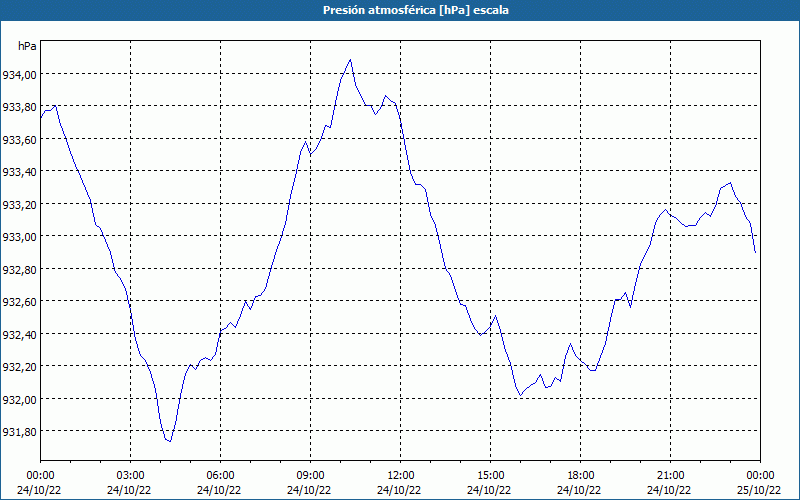
Task: Click the 934,00 y-axis value
Action: coord(19,75)
